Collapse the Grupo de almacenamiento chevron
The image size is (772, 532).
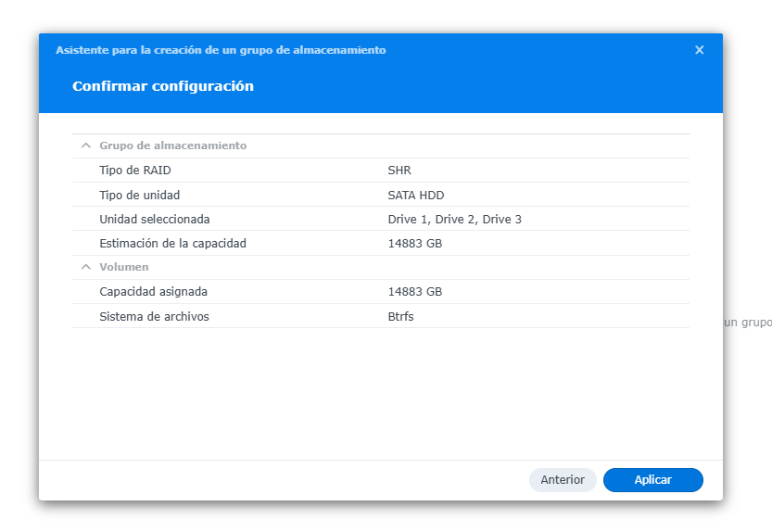[86, 146]
